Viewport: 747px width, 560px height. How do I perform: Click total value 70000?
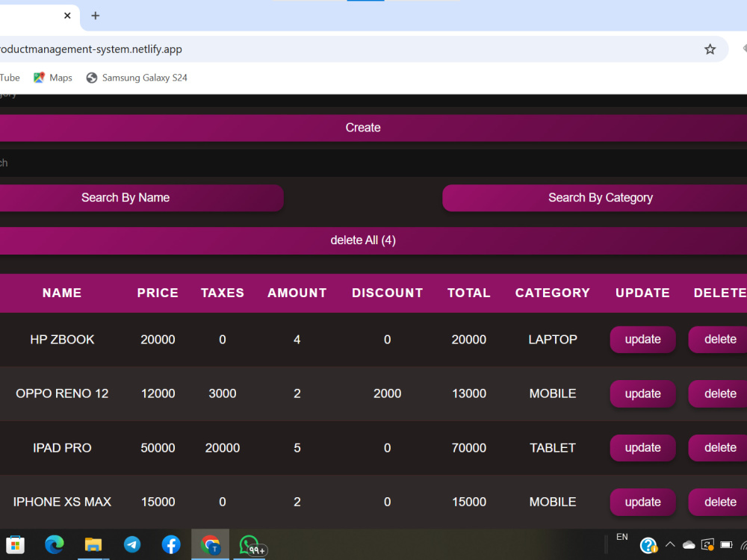469,448
